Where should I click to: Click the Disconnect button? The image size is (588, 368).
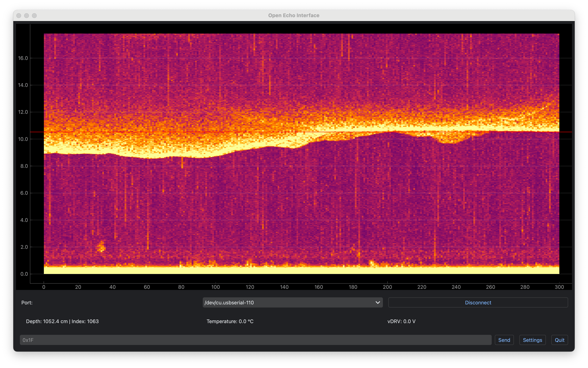pyautogui.click(x=478, y=302)
